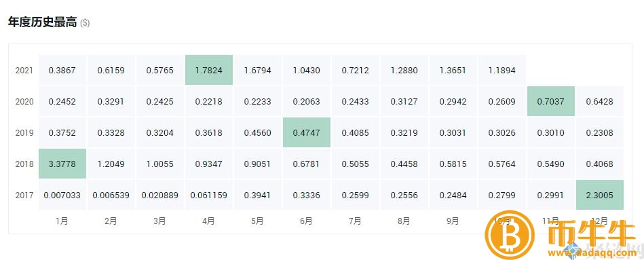Click the 0.3867 value for January 2021
Image resolution: width=644 pixels, height=260 pixels.
click(62, 70)
